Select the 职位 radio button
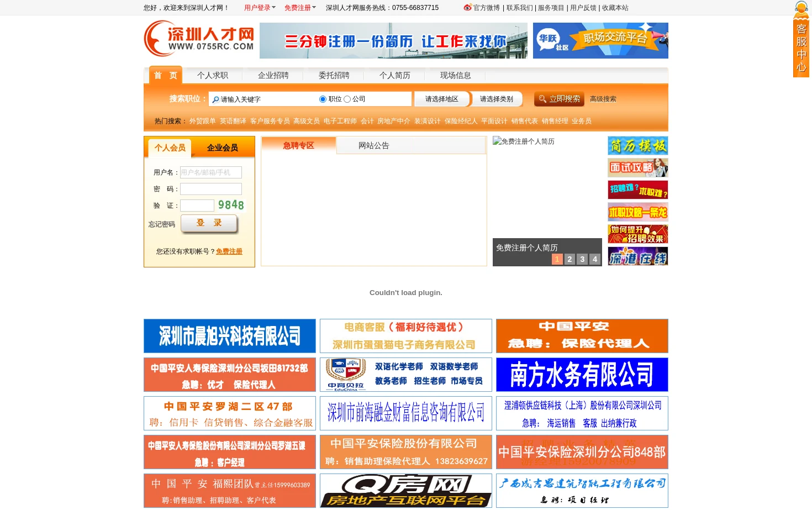 (x=323, y=99)
